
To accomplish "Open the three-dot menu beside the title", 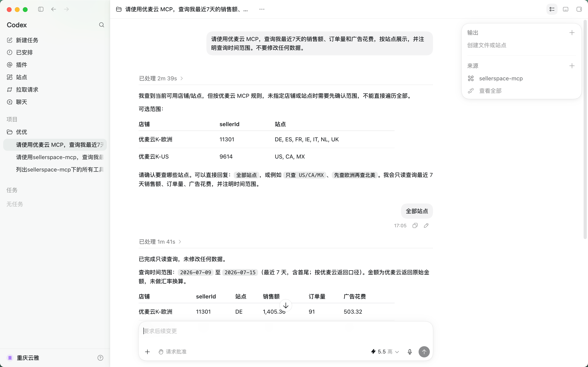I will [x=262, y=9].
